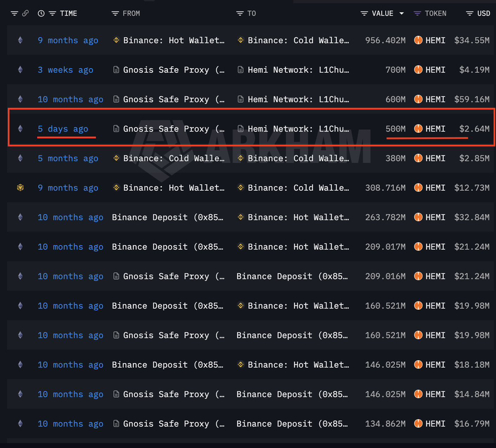Click contract icon beside Hemi Network, 600M row
This screenshot has height=448, width=496.
click(241, 99)
